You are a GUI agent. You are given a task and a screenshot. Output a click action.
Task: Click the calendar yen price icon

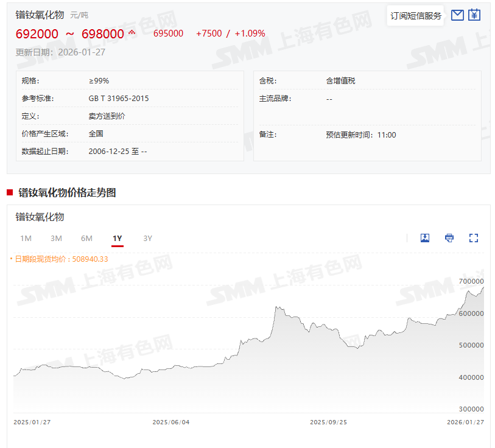coord(474,15)
